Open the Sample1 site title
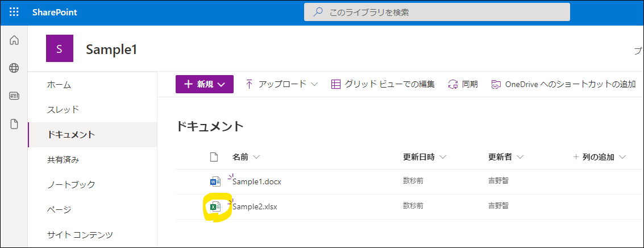This screenshot has height=248, width=644. coord(111,49)
